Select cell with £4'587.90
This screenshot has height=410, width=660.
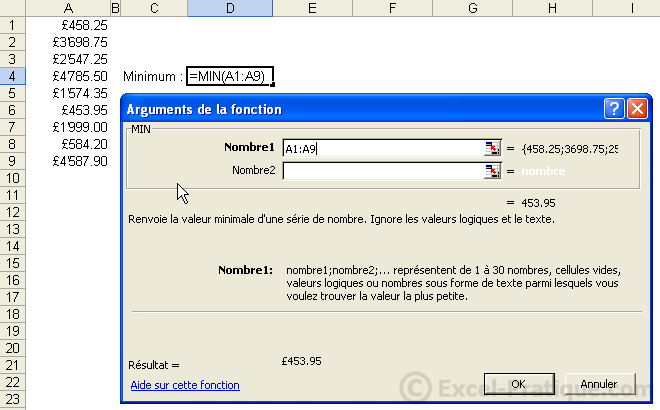coord(68,161)
